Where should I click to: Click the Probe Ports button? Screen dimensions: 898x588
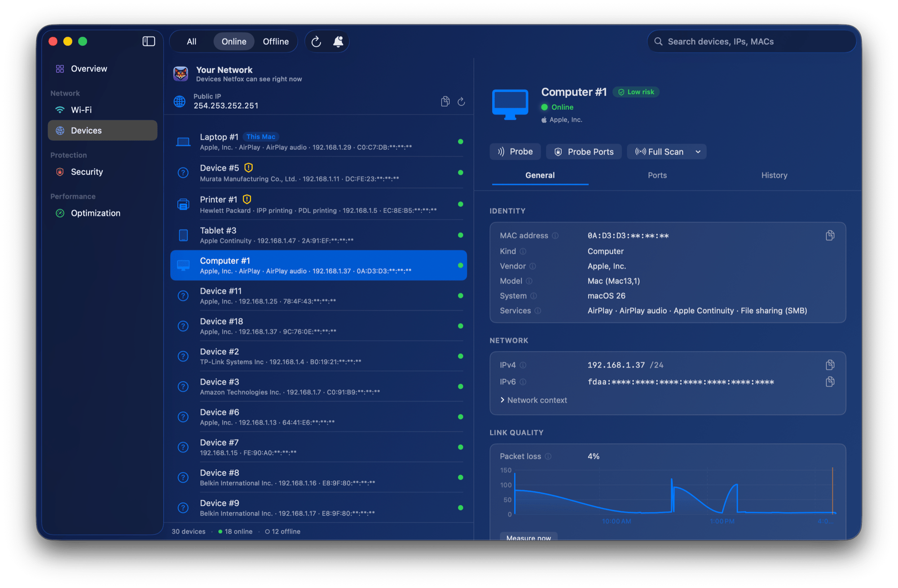[584, 152]
